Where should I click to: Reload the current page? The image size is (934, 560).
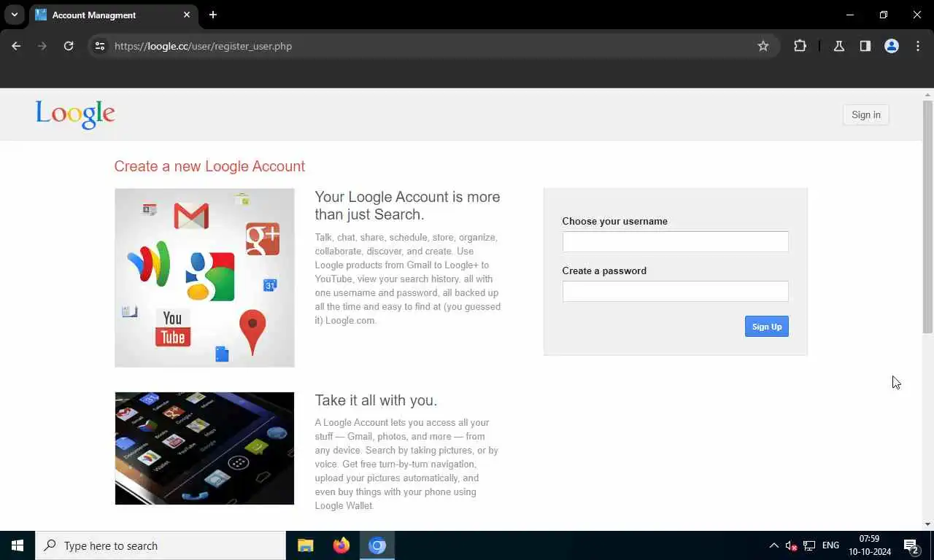tap(69, 46)
